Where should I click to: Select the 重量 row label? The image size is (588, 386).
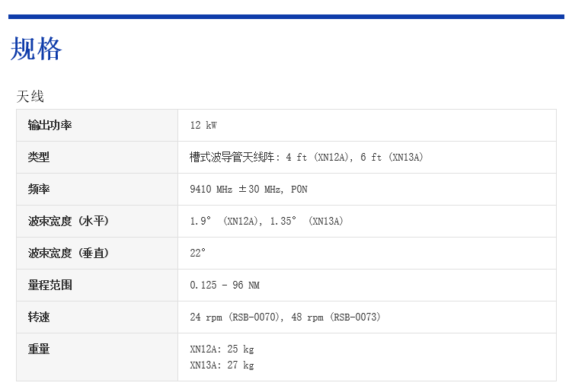39,349
